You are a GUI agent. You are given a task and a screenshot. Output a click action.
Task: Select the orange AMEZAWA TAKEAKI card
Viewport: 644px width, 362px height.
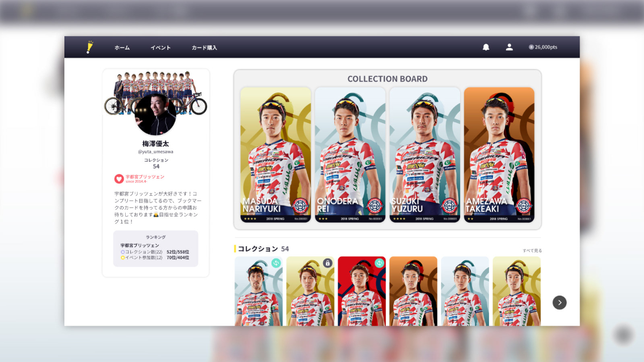pyautogui.click(x=499, y=154)
